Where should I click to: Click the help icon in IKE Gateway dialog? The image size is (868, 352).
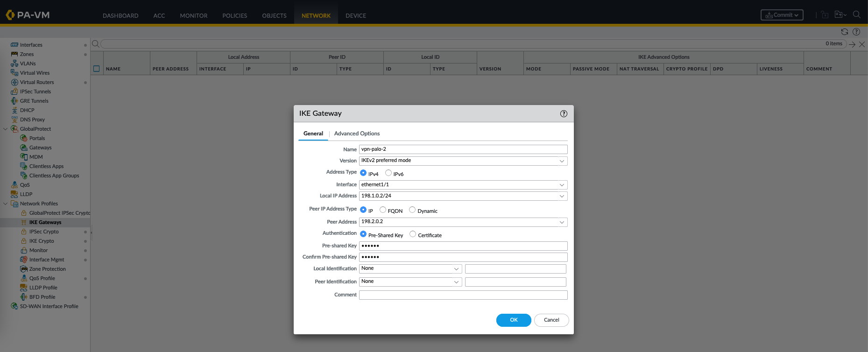[564, 114]
